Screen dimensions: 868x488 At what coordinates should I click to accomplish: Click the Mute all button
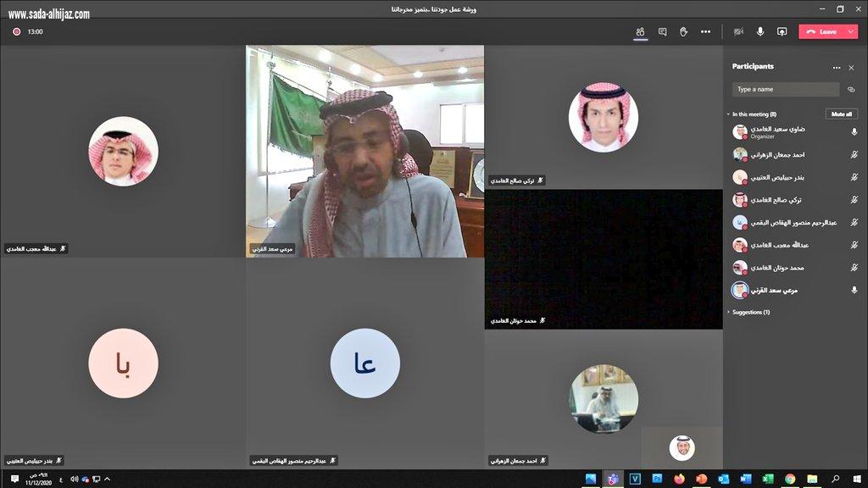pos(842,114)
